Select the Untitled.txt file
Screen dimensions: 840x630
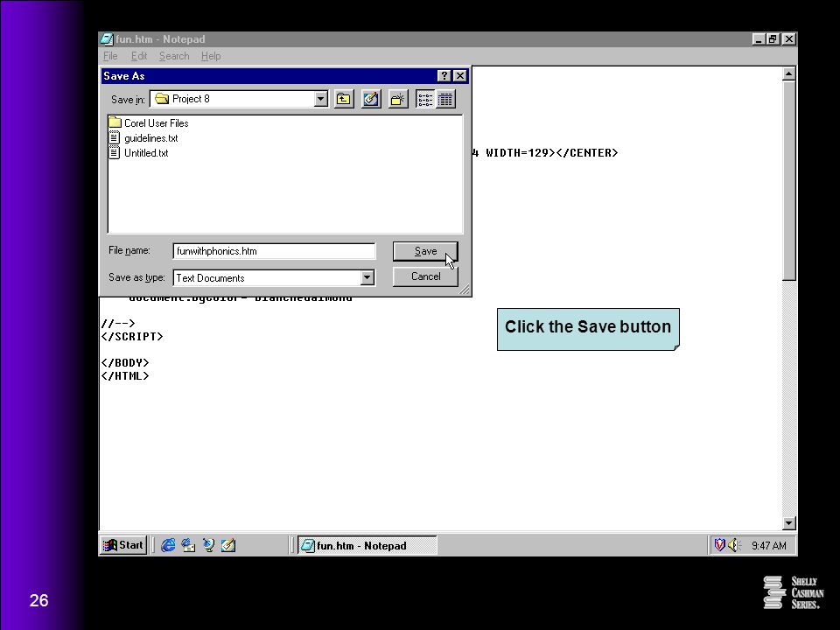tap(139, 152)
